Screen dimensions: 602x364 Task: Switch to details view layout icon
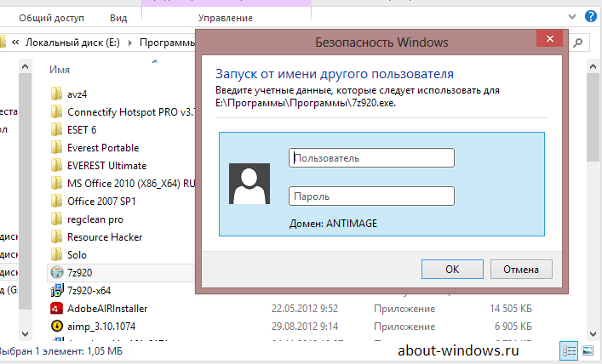[x=568, y=350]
